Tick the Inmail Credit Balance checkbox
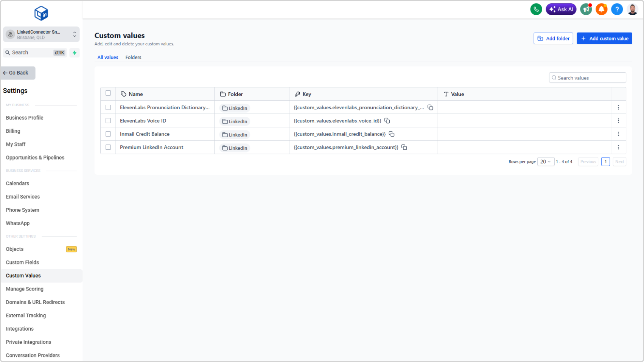Screen dimensions: 644x362 click(108, 134)
